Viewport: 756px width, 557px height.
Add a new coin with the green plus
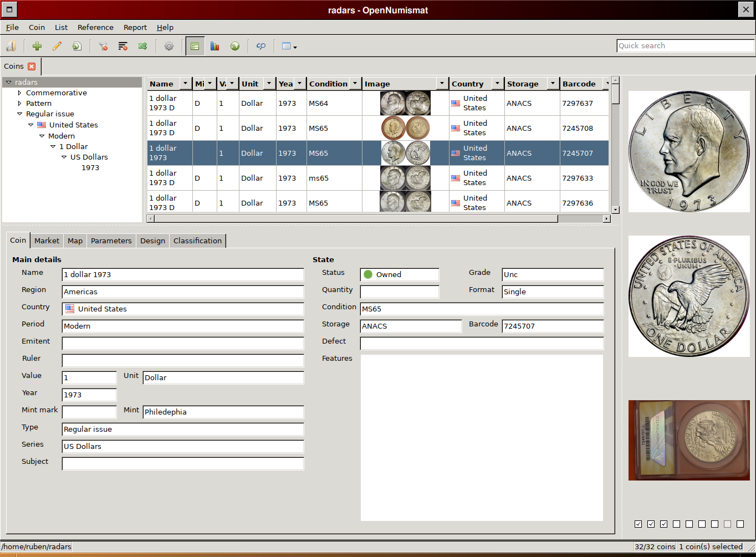(x=37, y=46)
